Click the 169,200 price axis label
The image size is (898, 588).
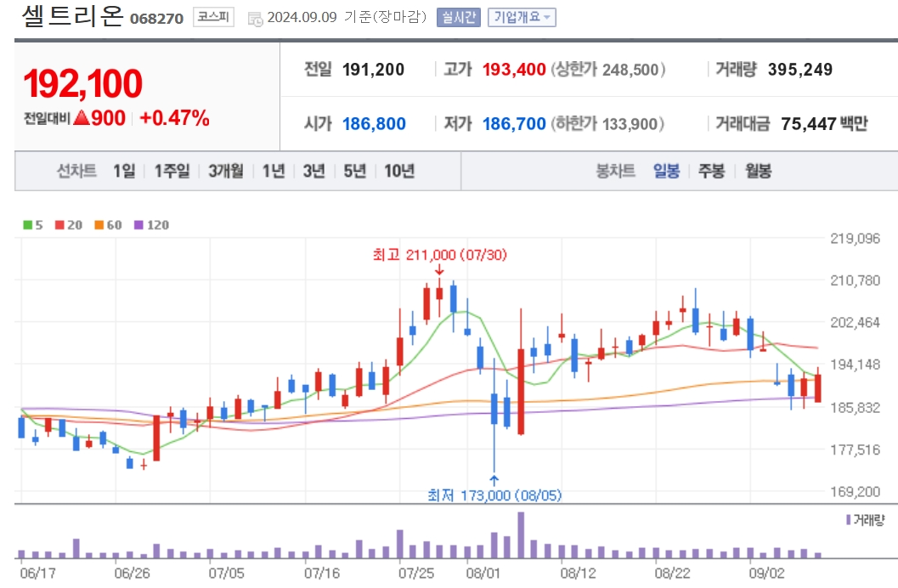tap(855, 491)
